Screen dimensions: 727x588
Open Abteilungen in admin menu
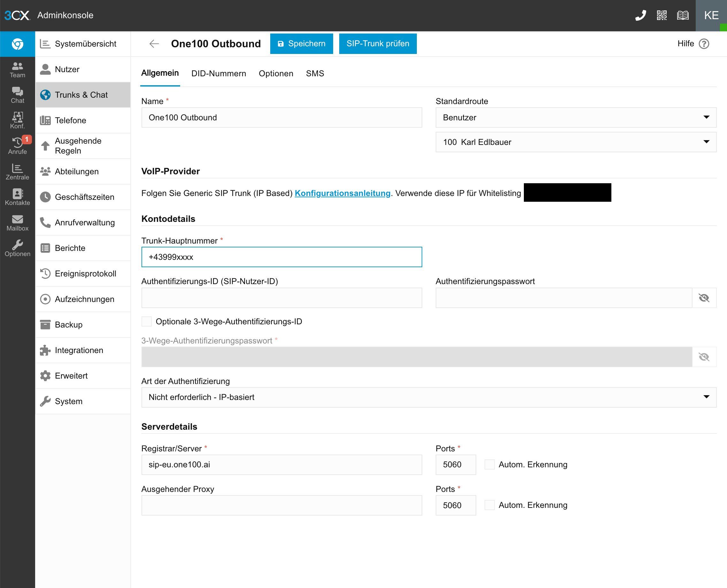coord(83,171)
